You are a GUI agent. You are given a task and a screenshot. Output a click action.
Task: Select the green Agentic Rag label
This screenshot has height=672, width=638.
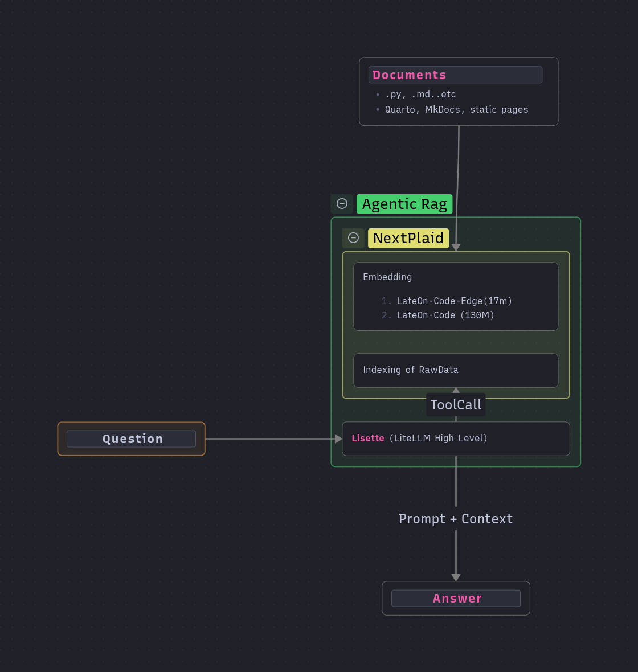pyautogui.click(x=404, y=204)
